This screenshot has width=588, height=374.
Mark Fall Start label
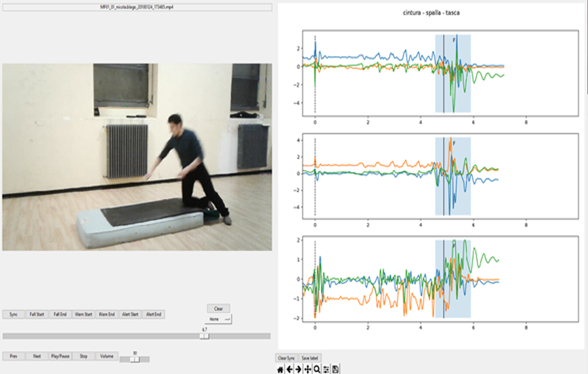point(37,314)
